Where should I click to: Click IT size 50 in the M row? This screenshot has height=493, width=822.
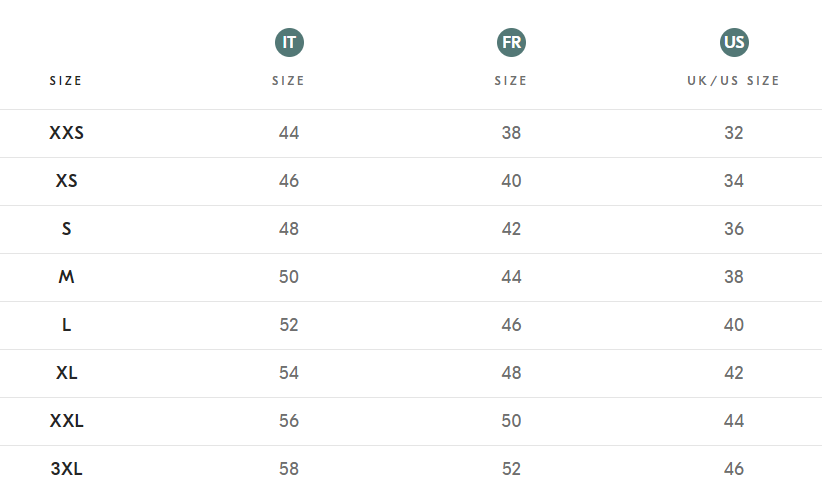pos(289,277)
